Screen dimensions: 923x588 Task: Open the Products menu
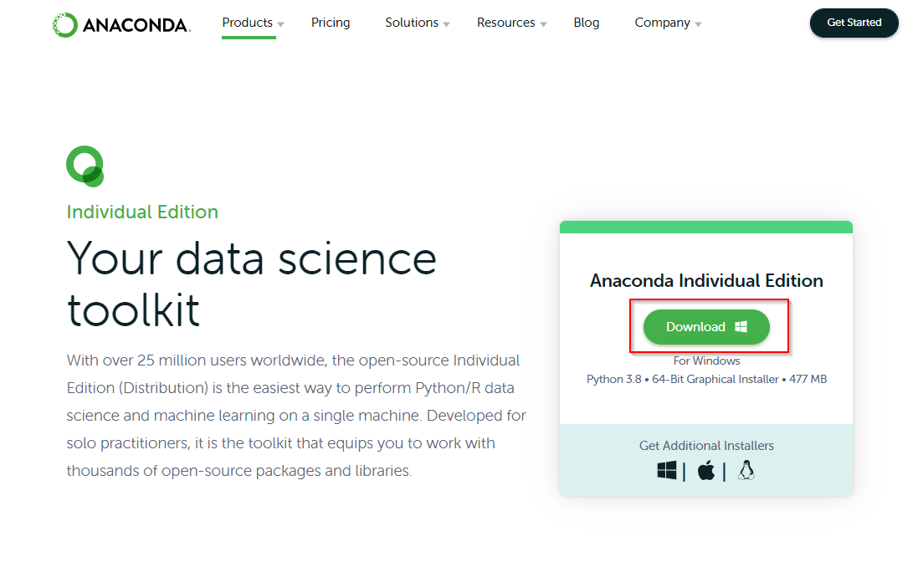[248, 23]
